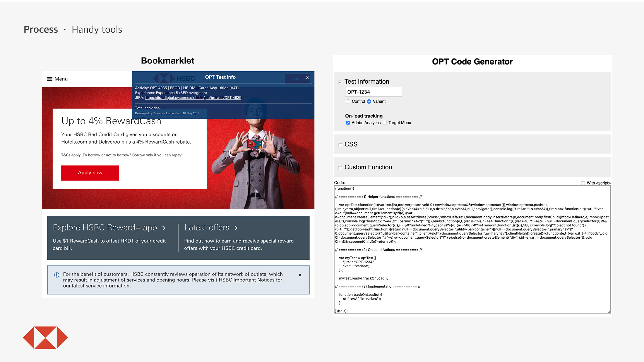Click the HSBC logo in the header
This screenshot has width=644, height=362.
tap(174, 78)
